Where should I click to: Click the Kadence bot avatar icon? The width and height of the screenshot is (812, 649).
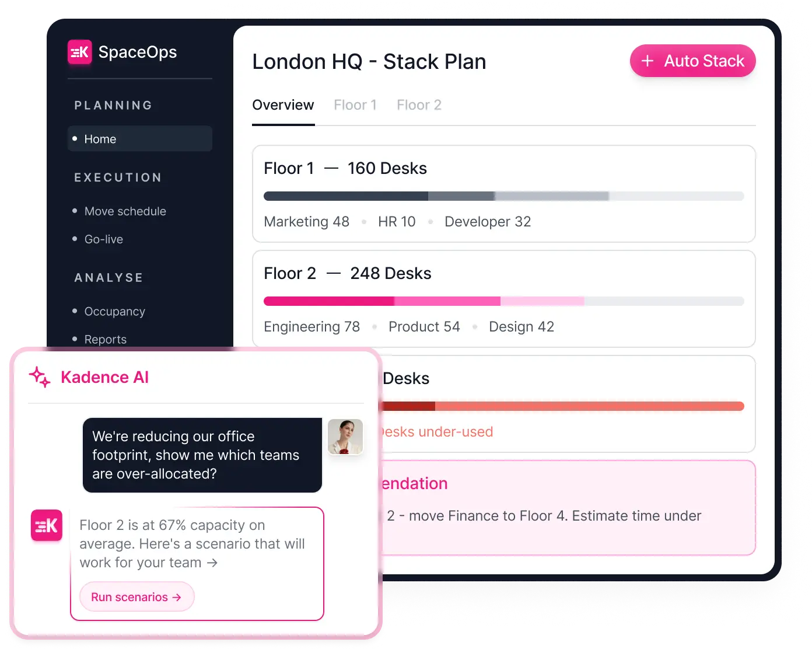click(x=47, y=525)
